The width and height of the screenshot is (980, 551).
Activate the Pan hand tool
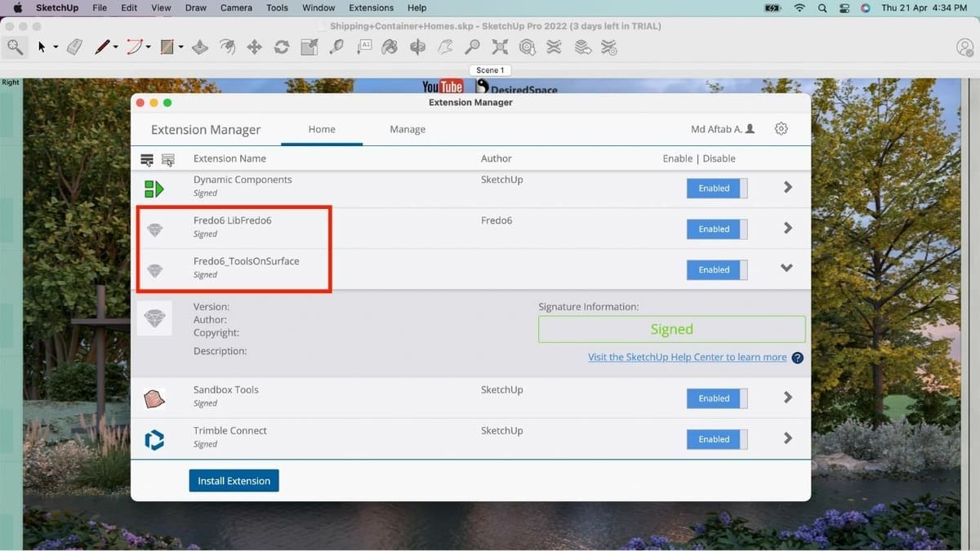click(445, 47)
